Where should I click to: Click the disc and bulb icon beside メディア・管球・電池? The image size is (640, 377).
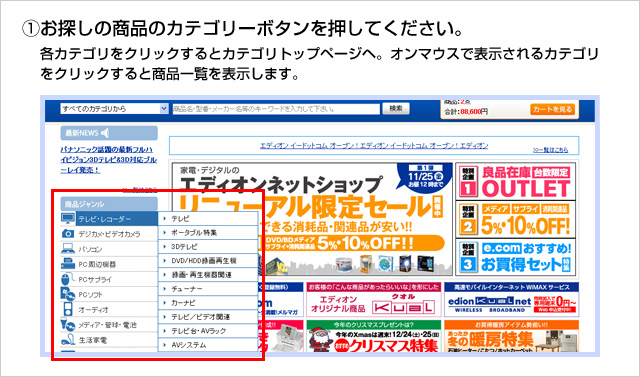68,325
